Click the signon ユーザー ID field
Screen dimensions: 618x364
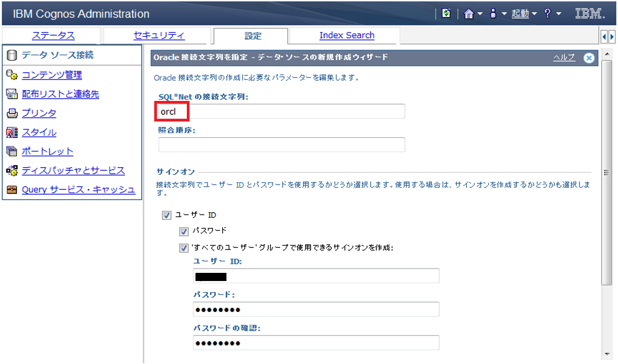316,276
